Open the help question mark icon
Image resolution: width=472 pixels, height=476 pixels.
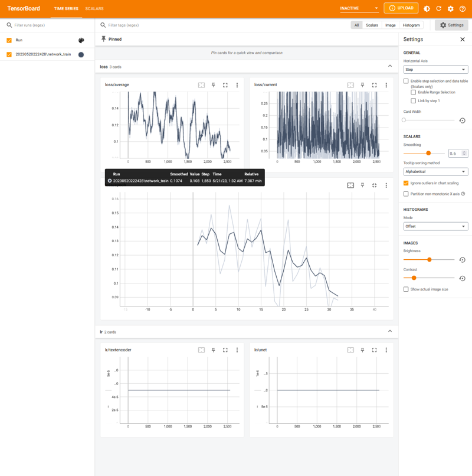pyautogui.click(x=463, y=8)
